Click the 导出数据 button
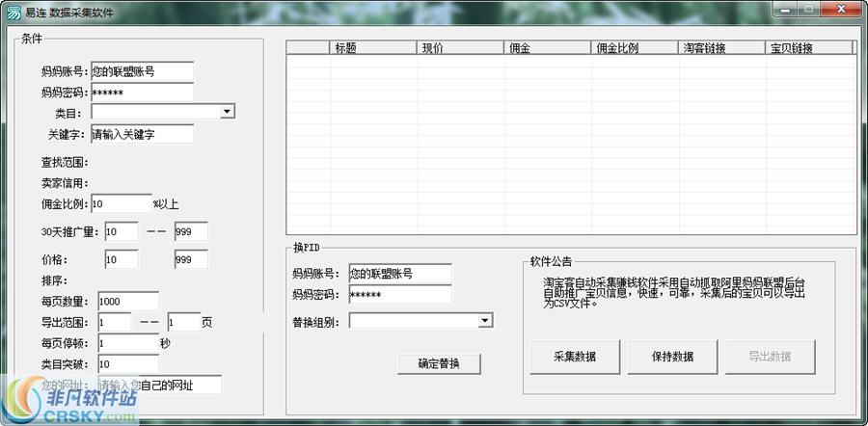The width and height of the screenshot is (868, 426). (x=770, y=357)
